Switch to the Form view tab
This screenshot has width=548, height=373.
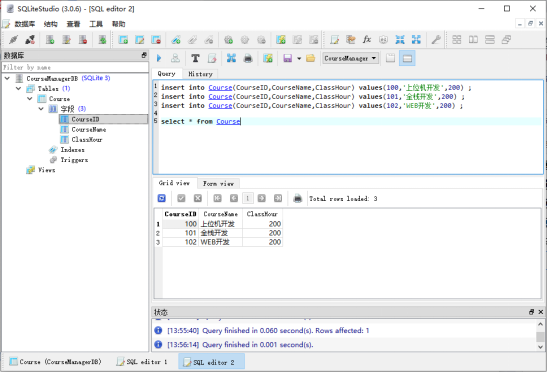218,184
